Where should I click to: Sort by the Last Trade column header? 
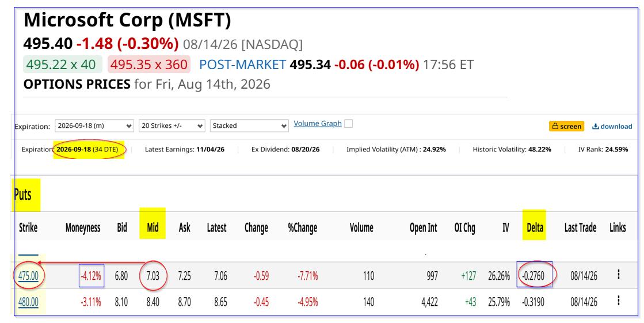point(580,227)
